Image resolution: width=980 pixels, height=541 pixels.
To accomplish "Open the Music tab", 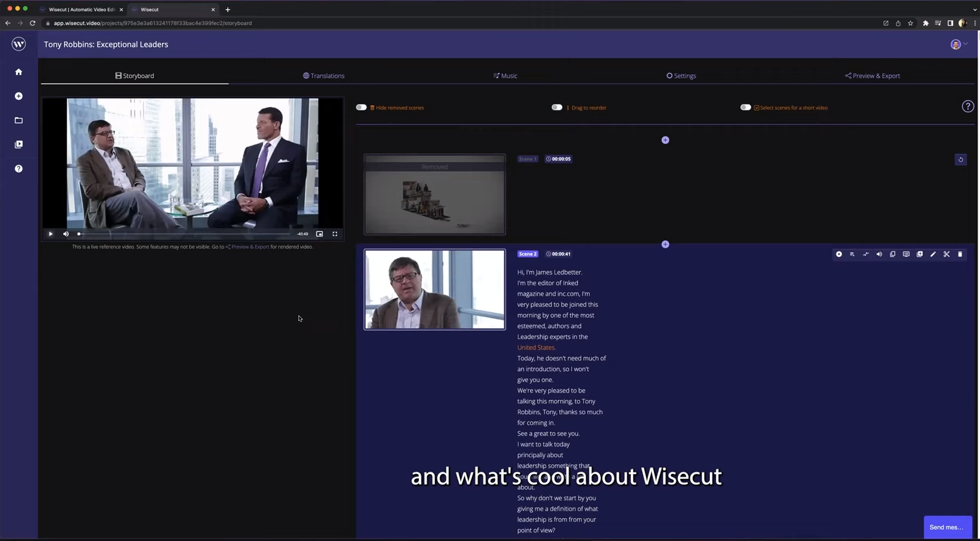I will (x=505, y=76).
